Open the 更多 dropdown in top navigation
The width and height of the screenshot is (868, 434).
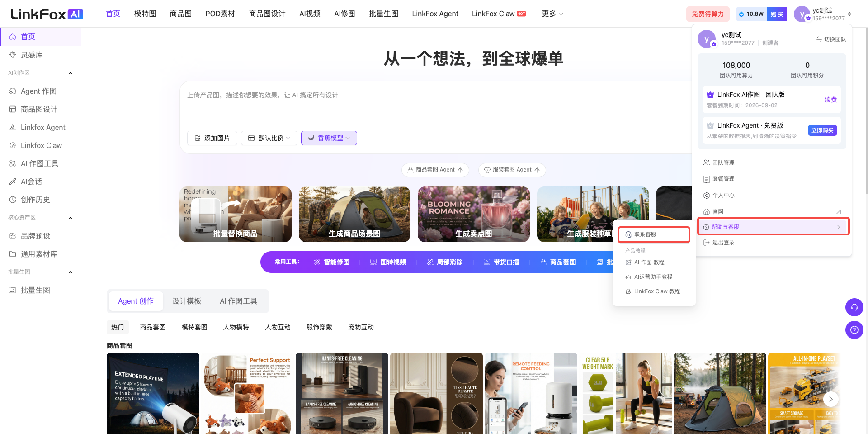pyautogui.click(x=552, y=14)
